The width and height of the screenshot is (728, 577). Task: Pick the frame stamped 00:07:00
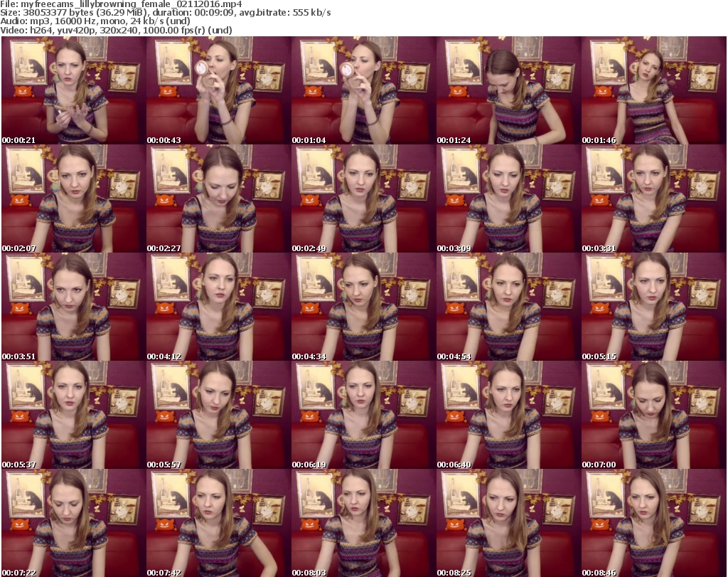654,415
